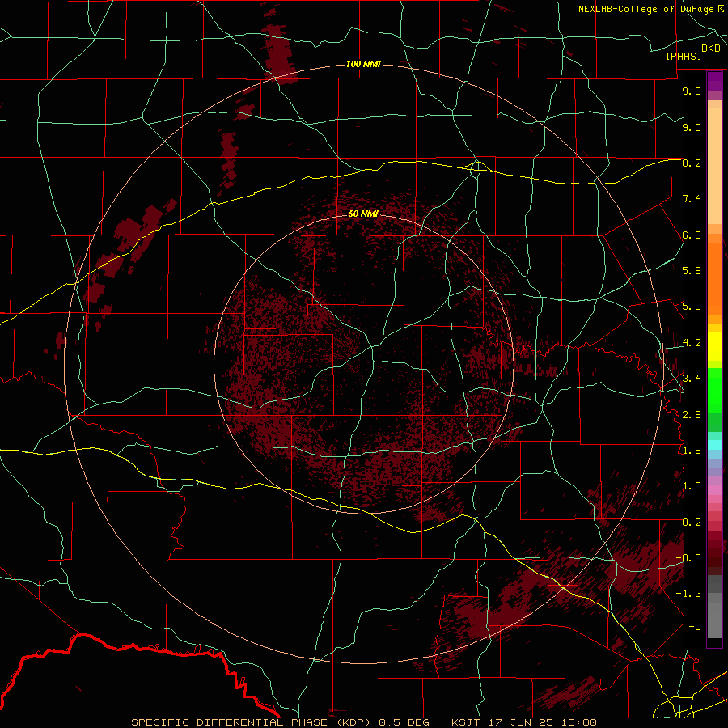The height and width of the screenshot is (728, 728).
Task: Click the TH label on scale
Action: click(695, 629)
